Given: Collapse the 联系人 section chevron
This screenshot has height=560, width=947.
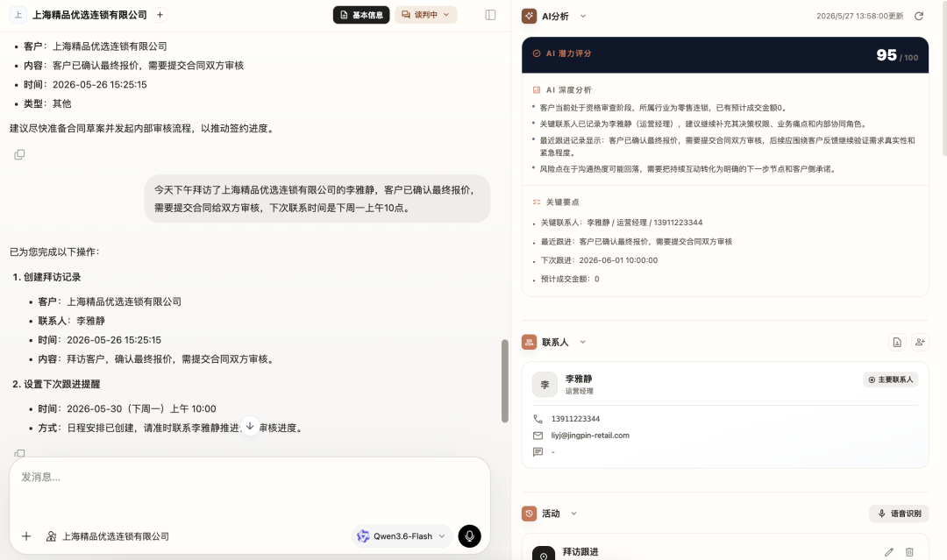Looking at the screenshot, I should pos(583,342).
